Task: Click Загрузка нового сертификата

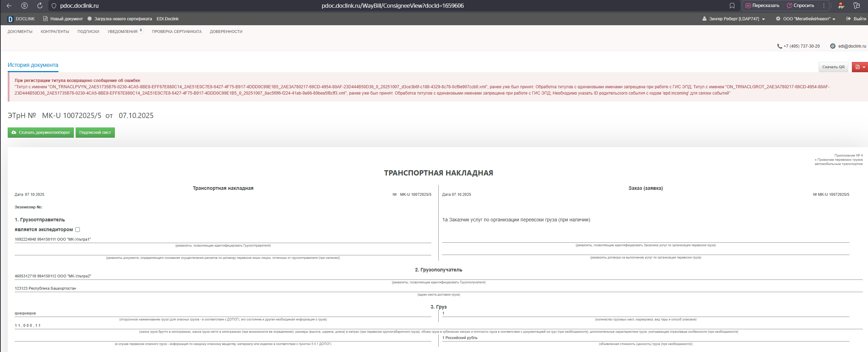Action: tap(120, 19)
